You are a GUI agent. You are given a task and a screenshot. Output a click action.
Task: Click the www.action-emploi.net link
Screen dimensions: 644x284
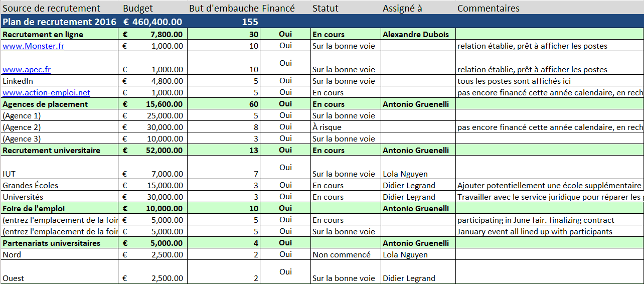[46, 93]
